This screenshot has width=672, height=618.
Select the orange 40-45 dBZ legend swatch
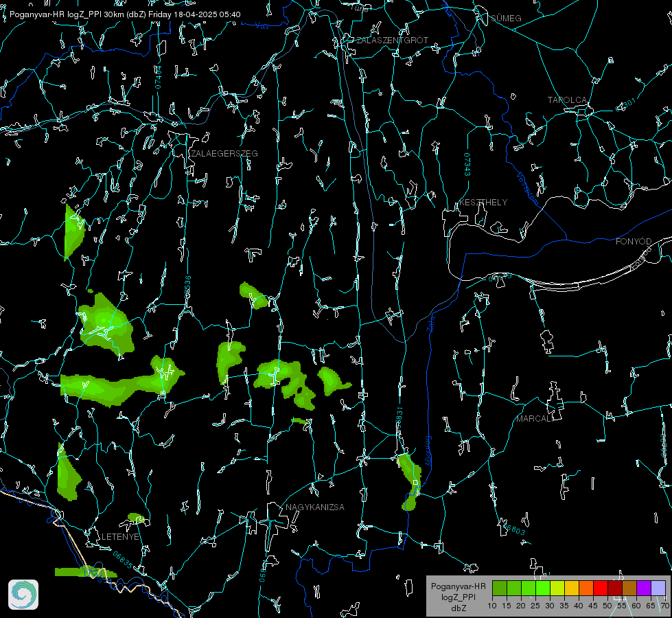[586, 588]
